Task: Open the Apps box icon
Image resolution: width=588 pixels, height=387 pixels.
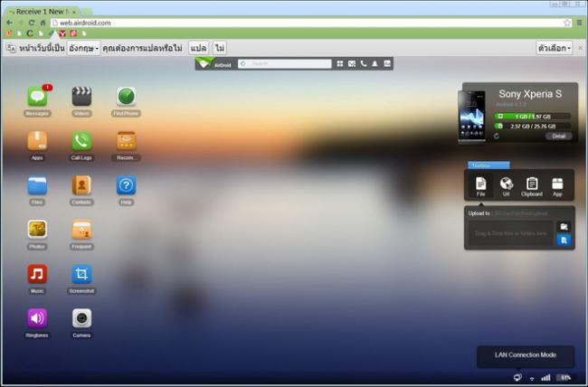Action: pyautogui.click(x=37, y=141)
